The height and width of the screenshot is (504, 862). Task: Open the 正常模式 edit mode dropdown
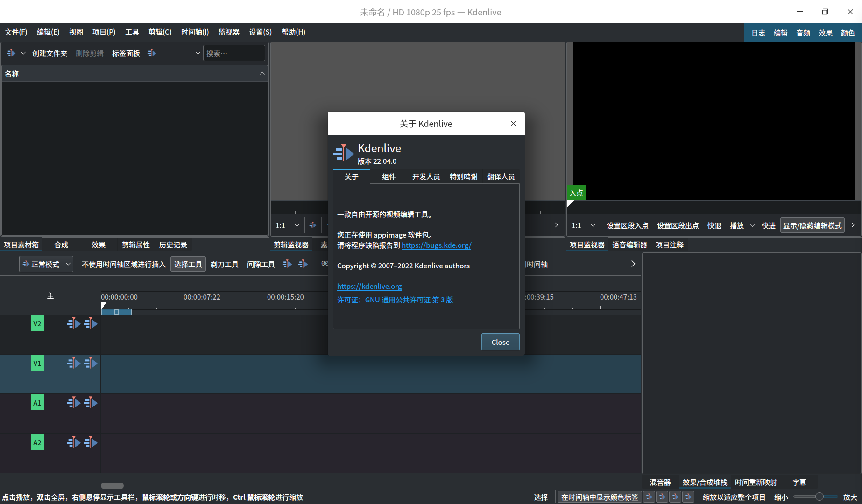(46, 264)
